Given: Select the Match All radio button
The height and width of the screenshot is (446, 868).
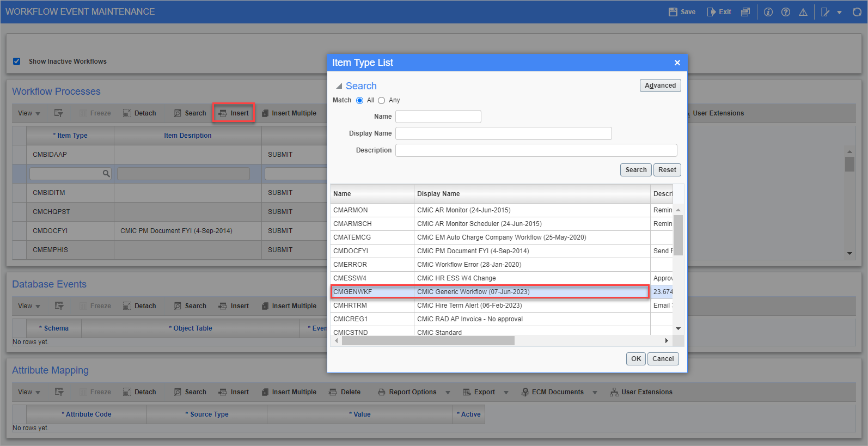Looking at the screenshot, I should point(359,100).
